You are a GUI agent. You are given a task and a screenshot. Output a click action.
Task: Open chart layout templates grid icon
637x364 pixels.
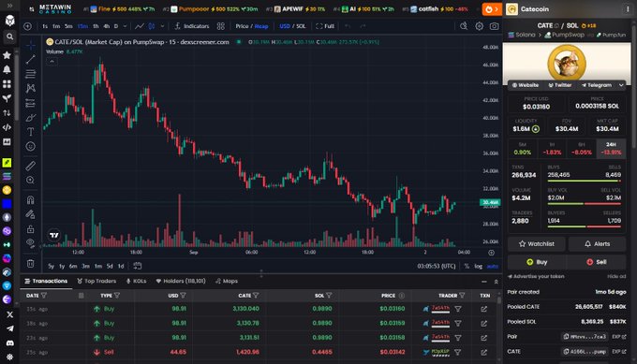(220, 26)
